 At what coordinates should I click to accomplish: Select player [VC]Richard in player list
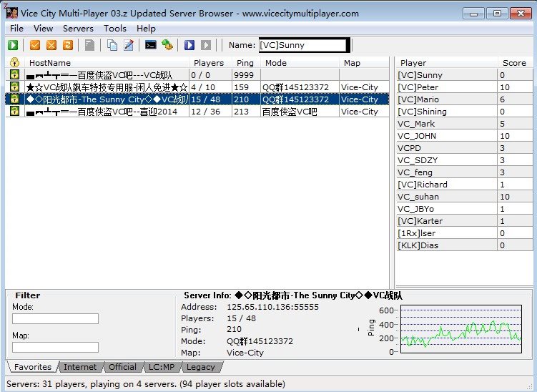(x=464, y=185)
